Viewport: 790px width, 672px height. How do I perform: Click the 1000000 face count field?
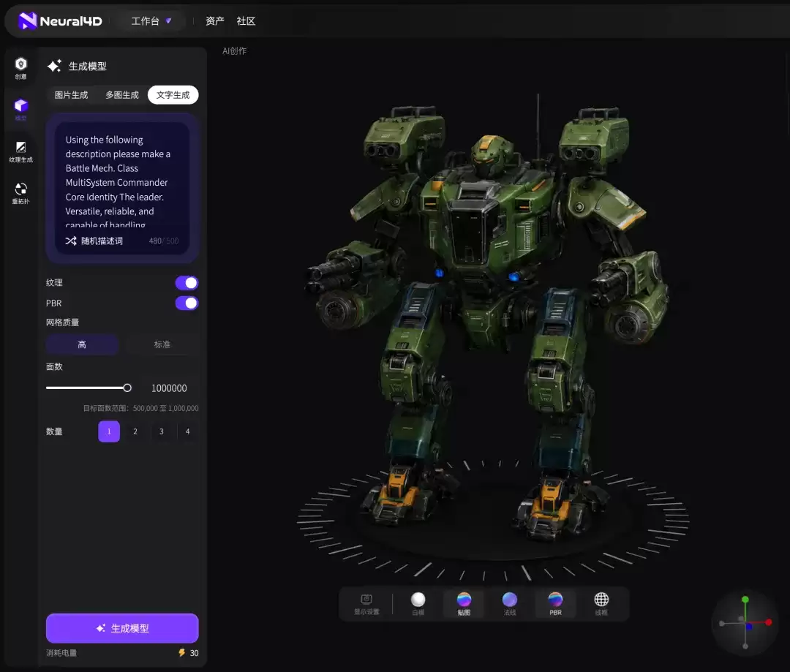coord(169,388)
